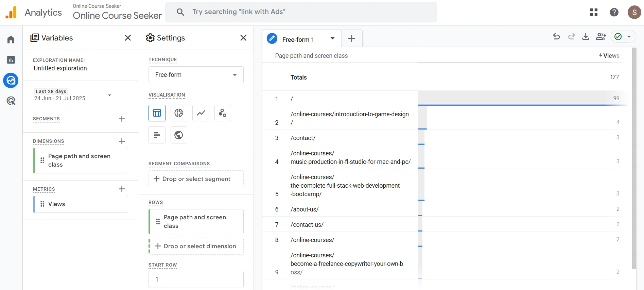Image resolution: width=644 pixels, height=290 pixels.
Task: Add a new exploration tab
Action: pos(352,38)
